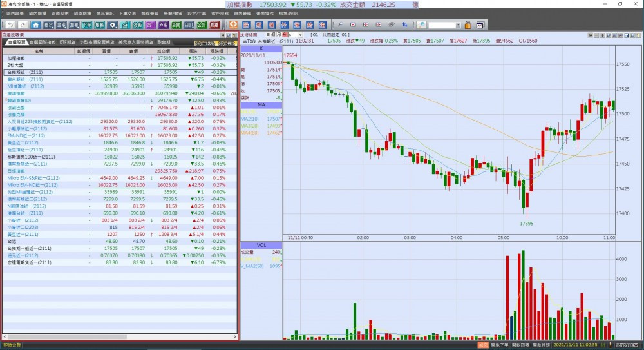
Task: Click the undo arrow toolbar icon
Action: tap(10, 24)
